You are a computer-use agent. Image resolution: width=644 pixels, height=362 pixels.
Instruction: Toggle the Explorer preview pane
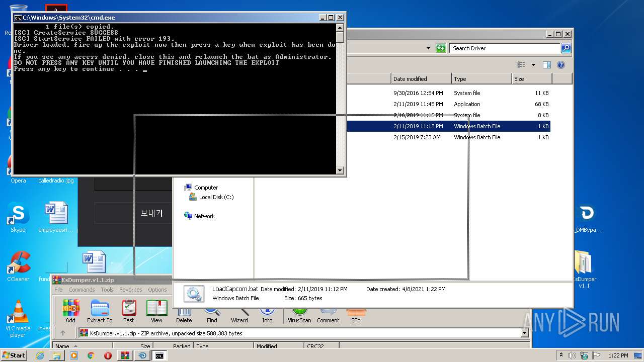point(547,65)
